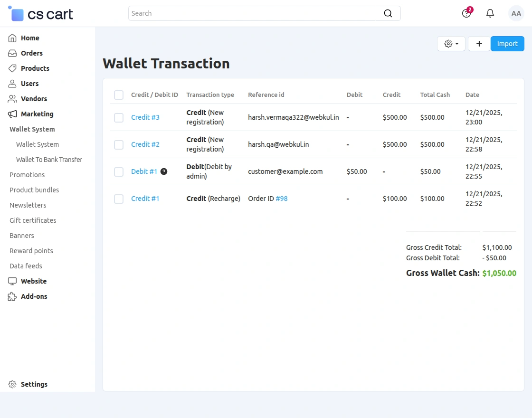Click the Vendors sidebar icon
This screenshot has width=532, height=418.
(12, 99)
